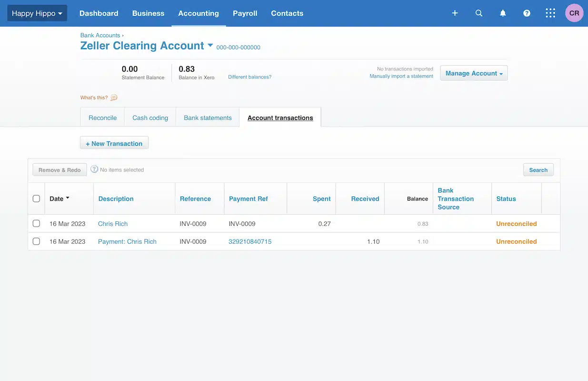Open the app launcher grid icon
Image resolution: width=588 pixels, height=381 pixels.
(x=550, y=13)
